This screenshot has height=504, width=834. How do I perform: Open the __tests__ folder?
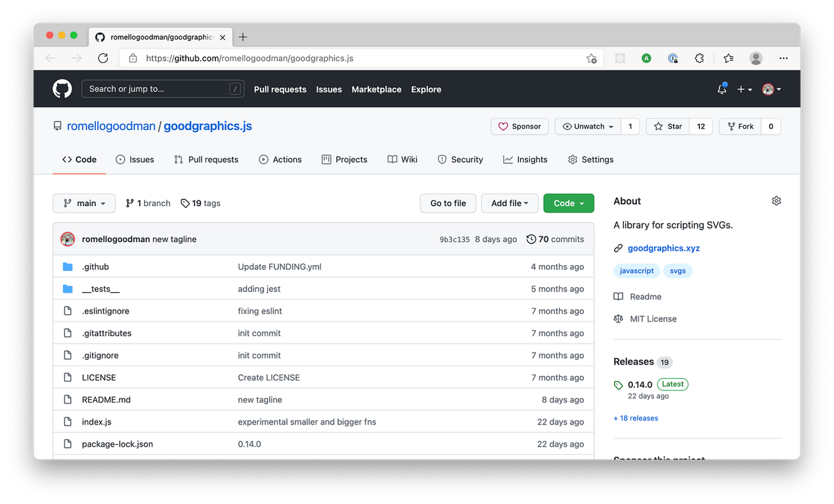click(100, 289)
